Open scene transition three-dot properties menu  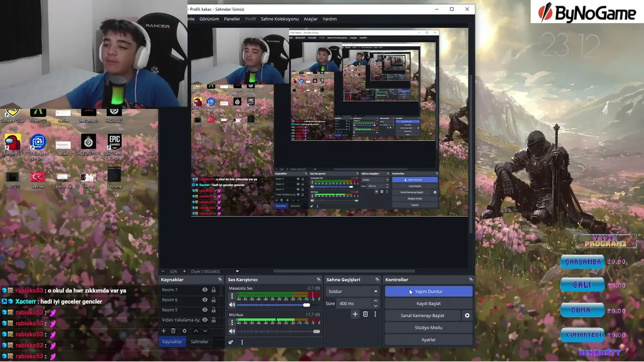(375, 314)
